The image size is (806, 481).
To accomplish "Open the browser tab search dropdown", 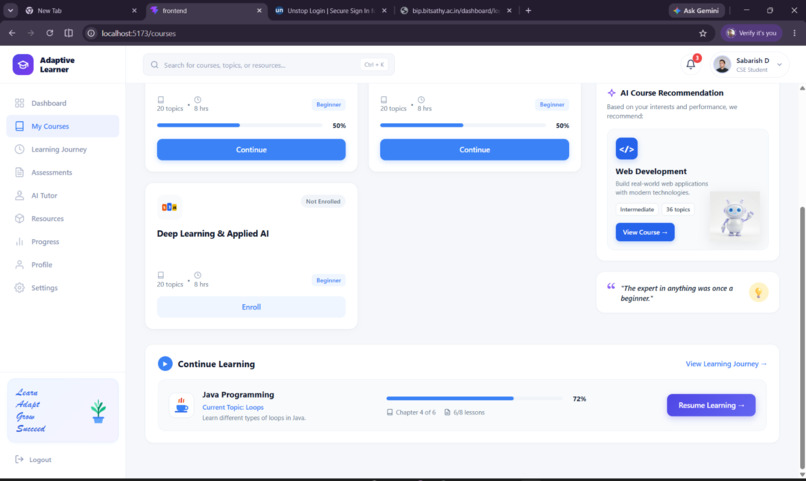I will (x=10, y=10).
